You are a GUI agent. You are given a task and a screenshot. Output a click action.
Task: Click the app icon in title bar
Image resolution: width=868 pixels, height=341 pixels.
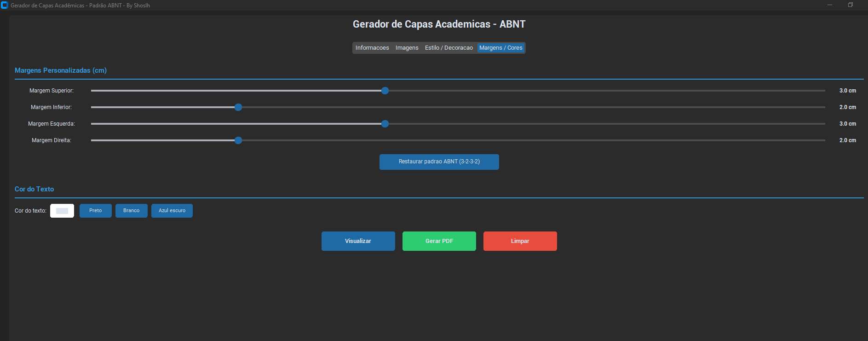(x=5, y=6)
